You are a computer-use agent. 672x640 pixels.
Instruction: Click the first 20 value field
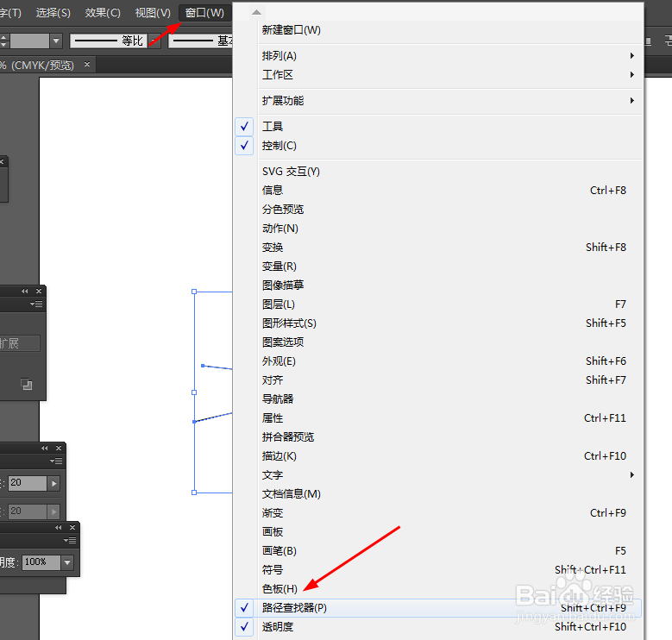coord(28,483)
